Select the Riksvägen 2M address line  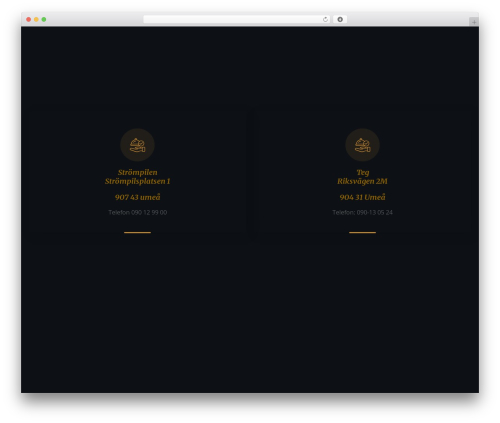pos(362,181)
